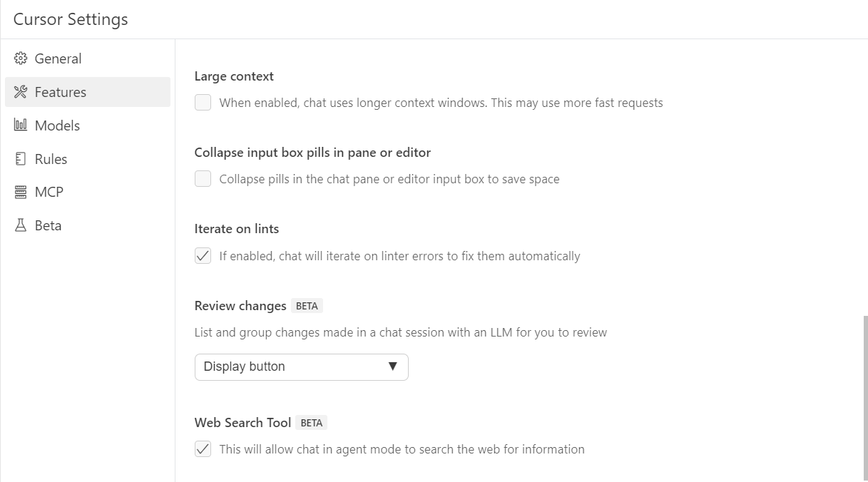Click the Display button dropdown arrow
The height and width of the screenshot is (482, 868).
[392, 366]
